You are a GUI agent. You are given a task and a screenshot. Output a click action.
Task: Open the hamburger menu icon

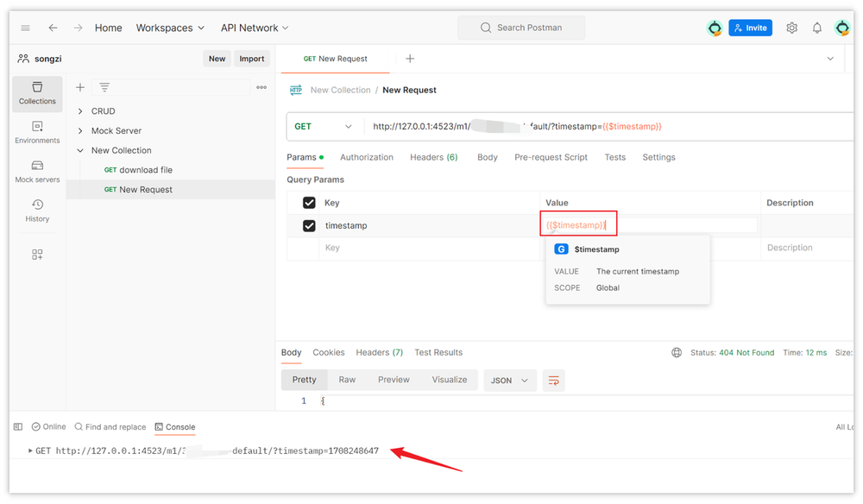click(x=25, y=28)
